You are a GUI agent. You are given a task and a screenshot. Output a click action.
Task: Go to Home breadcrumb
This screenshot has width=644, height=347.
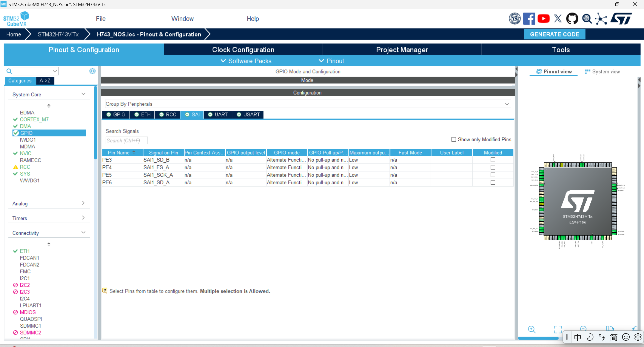coord(14,34)
